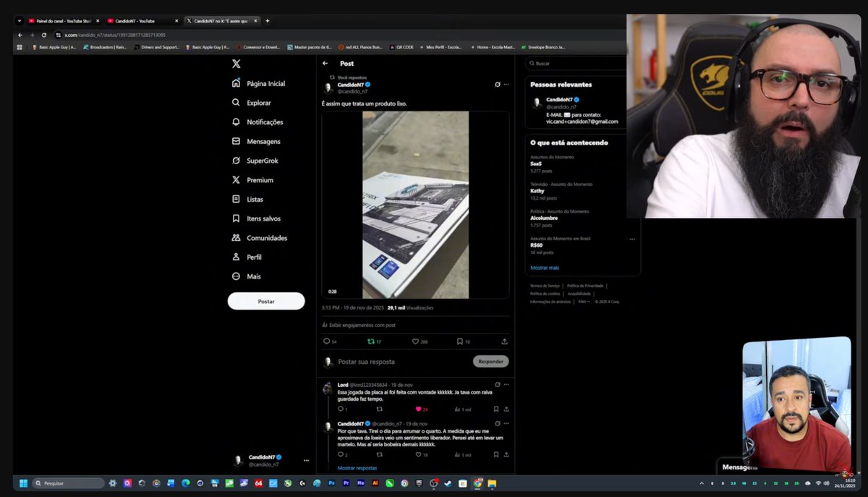This screenshot has width=868, height=497.
Task: Click the address bar URL
Action: click(114, 35)
